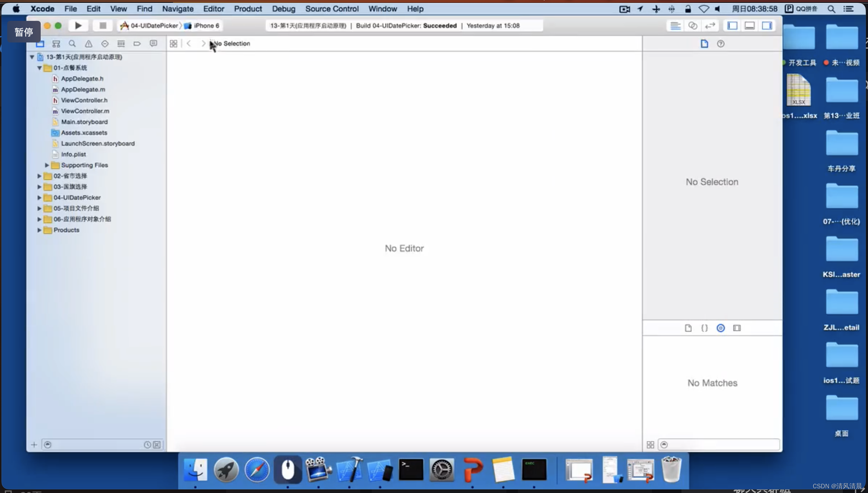The height and width of the screenshot is (493, 868).
Task: Expand the 02-省市选择 folder
Action: pos(39,176)
